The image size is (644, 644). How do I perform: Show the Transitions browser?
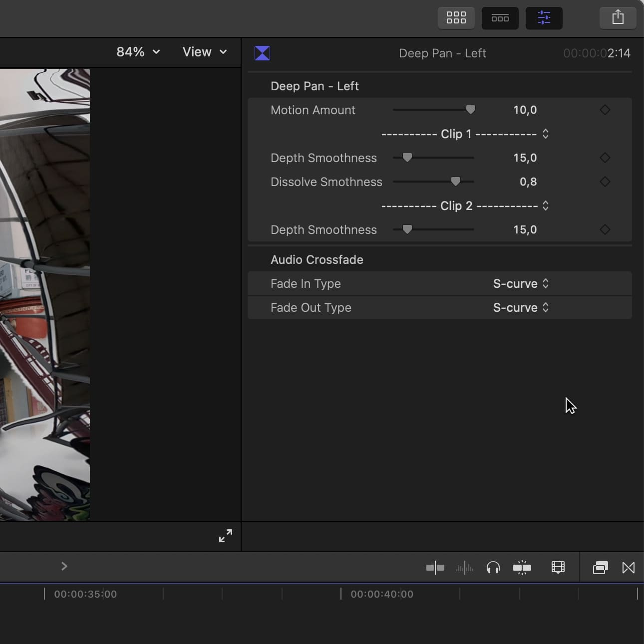[x=628, y=568]
